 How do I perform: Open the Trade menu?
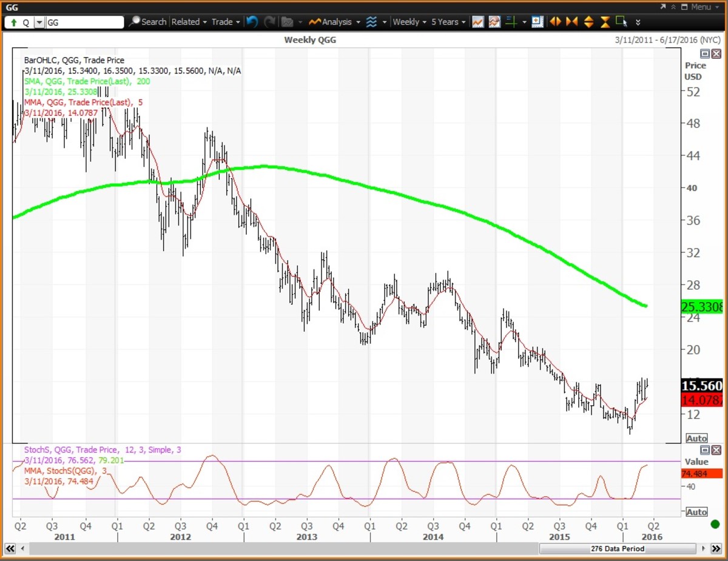pyautogui.click(x=225, y=22)
